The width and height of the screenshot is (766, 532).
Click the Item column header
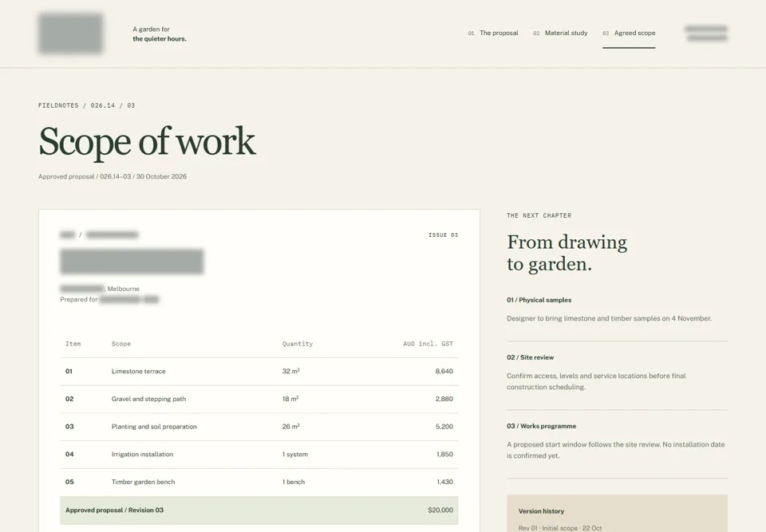coord(73,344)
